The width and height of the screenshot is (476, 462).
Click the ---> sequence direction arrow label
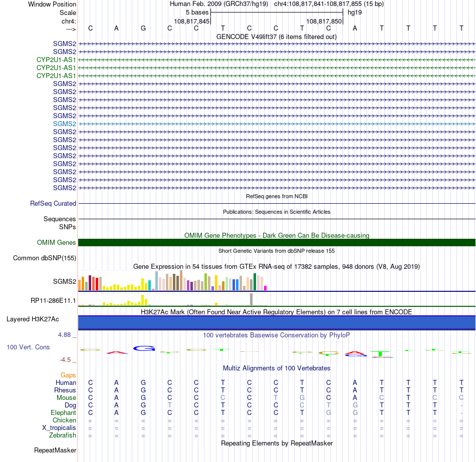(x=71, y=29)
